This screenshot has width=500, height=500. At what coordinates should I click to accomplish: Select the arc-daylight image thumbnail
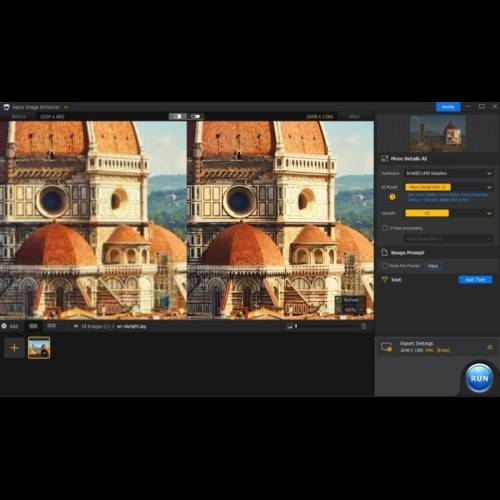click(39, 348)
